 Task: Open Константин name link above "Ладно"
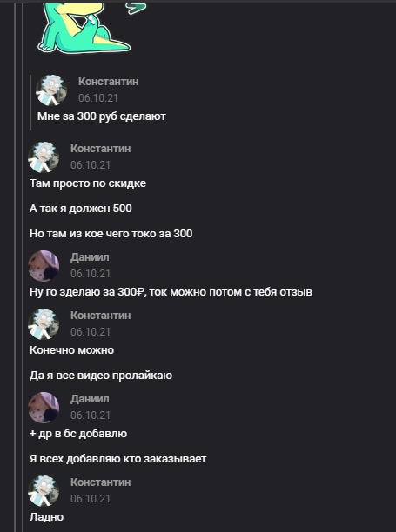[x=101, y=482]
